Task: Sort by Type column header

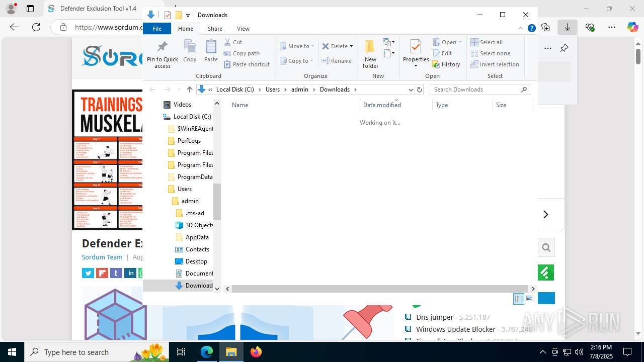Action: (x=462, y=105)
